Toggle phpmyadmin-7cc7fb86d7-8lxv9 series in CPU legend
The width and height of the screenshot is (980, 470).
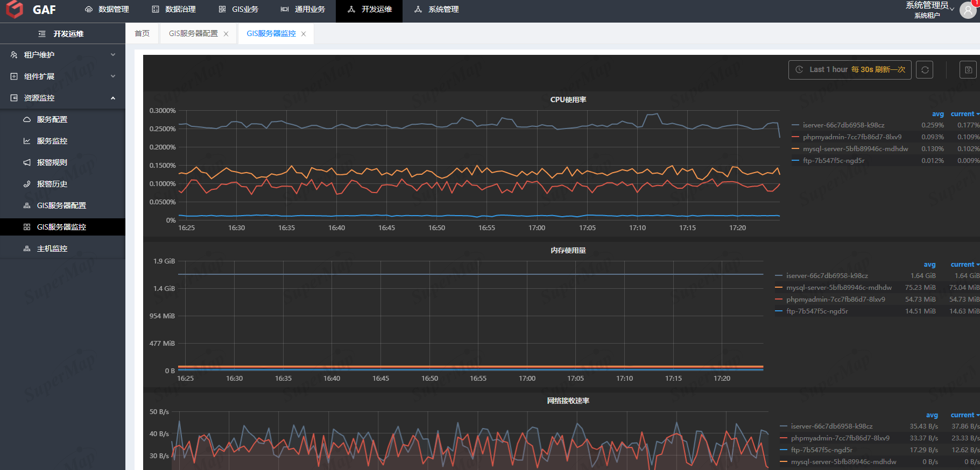coord(852,137)
